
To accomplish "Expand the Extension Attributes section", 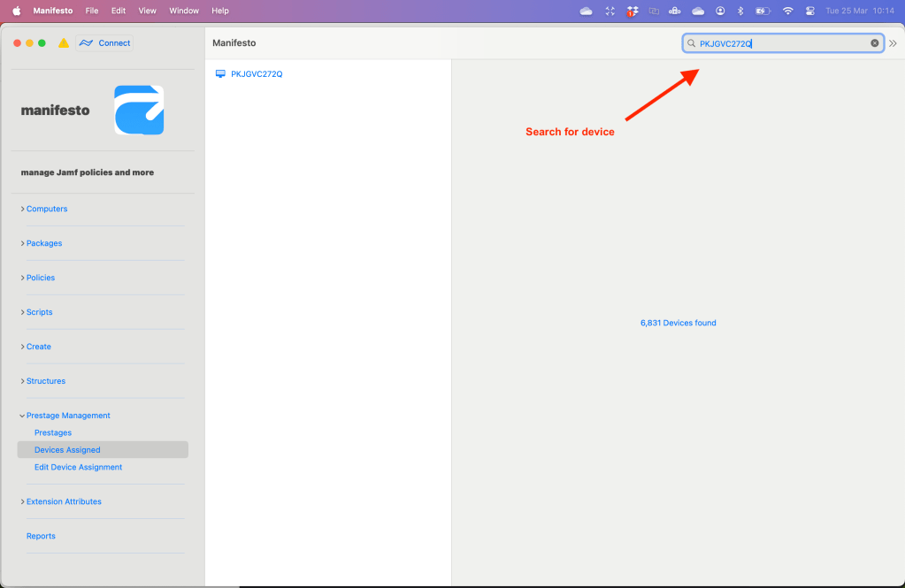I will tap(64, 501).
